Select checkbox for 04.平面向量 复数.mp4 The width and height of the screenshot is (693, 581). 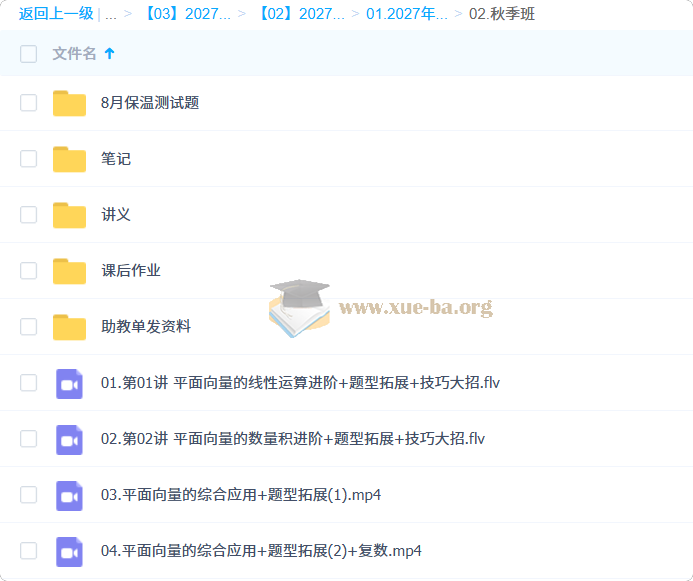pyautogui.click(x=28, y=551)
